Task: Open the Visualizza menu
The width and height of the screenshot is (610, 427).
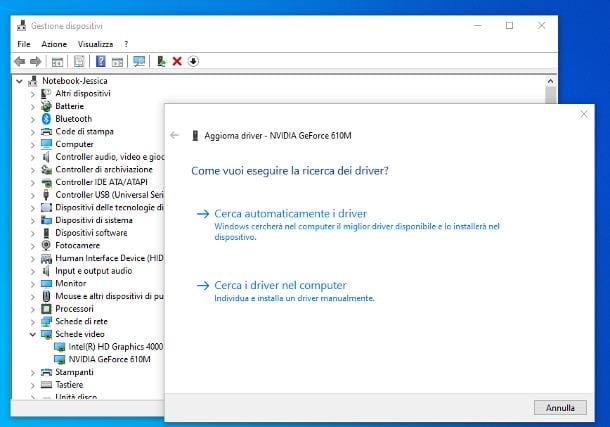Action: 95,44
